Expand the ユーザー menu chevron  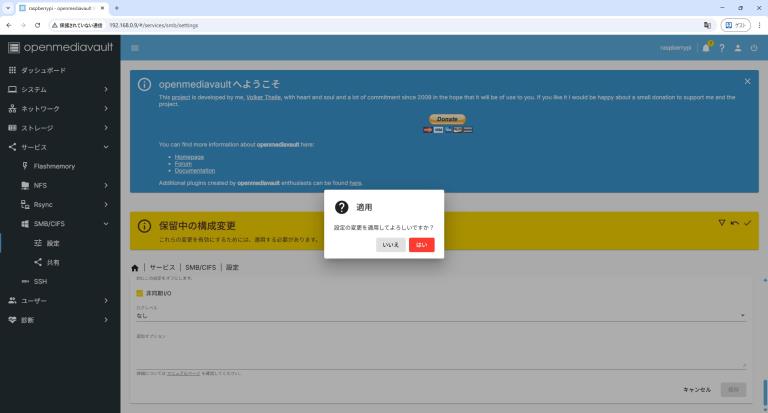(106, 300)
